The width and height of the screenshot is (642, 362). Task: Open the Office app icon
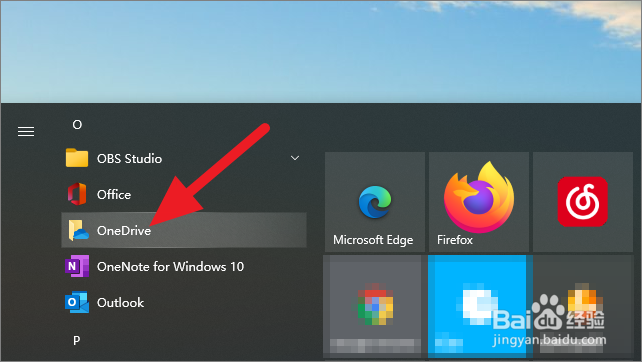[x=77, y=194]
